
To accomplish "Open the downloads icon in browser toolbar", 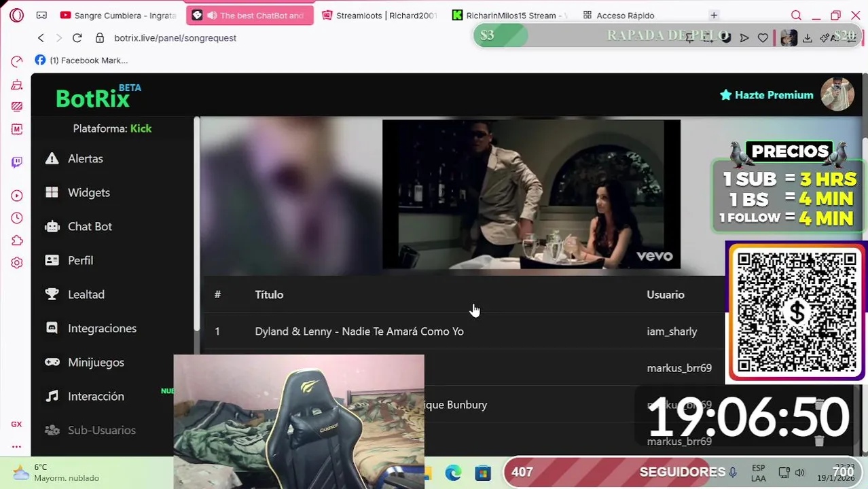I will coord(807,38).
